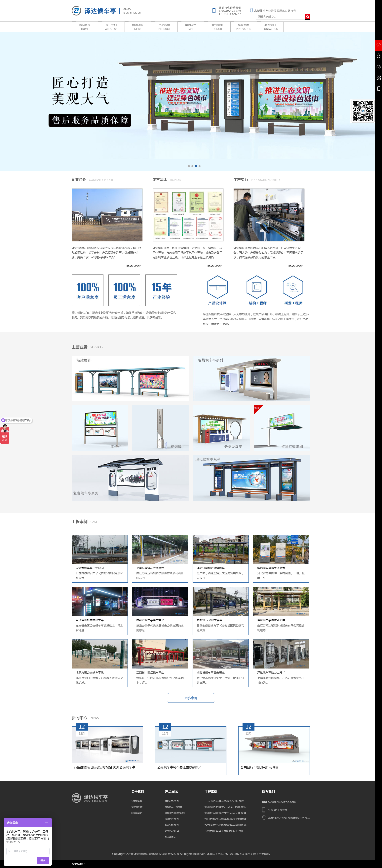Open the honor certificates thumbnail

click(188, 215)
